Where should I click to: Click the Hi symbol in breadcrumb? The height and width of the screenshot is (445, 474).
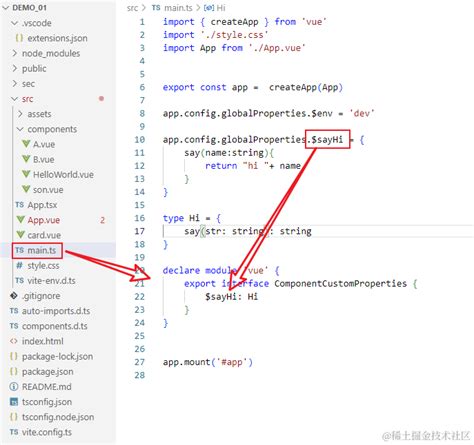pyautogui.click(x=221, y=8)
